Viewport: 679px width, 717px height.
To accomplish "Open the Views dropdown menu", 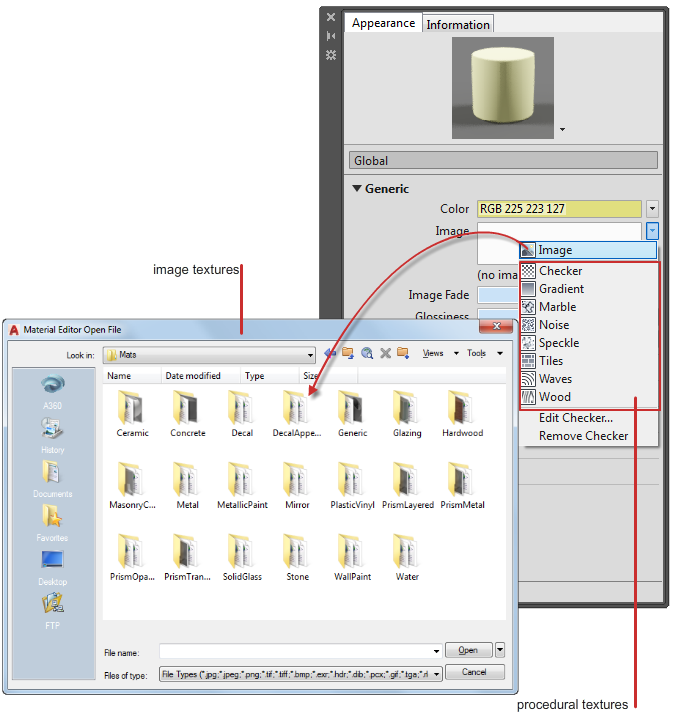I will [x=440, y=353].
